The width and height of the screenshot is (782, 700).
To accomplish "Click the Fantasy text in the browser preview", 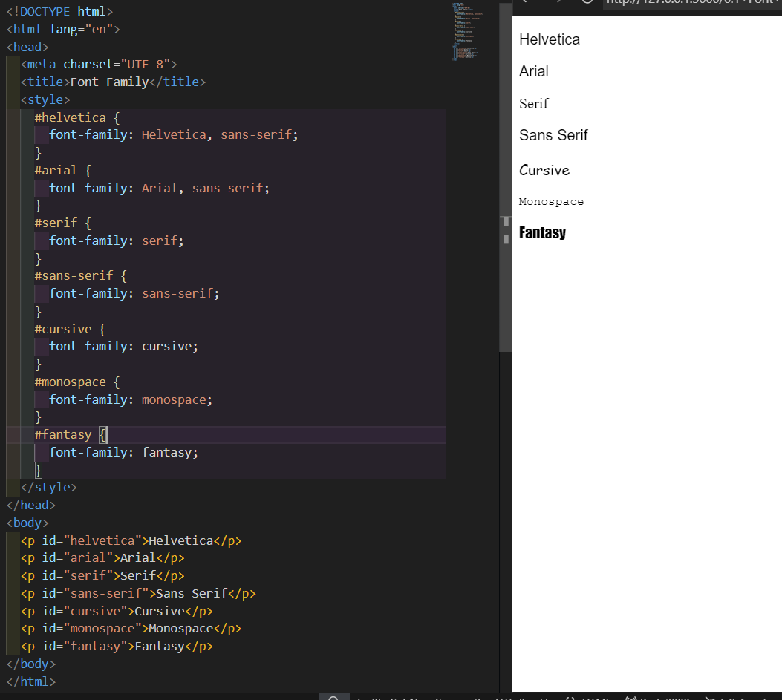I will click(x=541, y=232).
